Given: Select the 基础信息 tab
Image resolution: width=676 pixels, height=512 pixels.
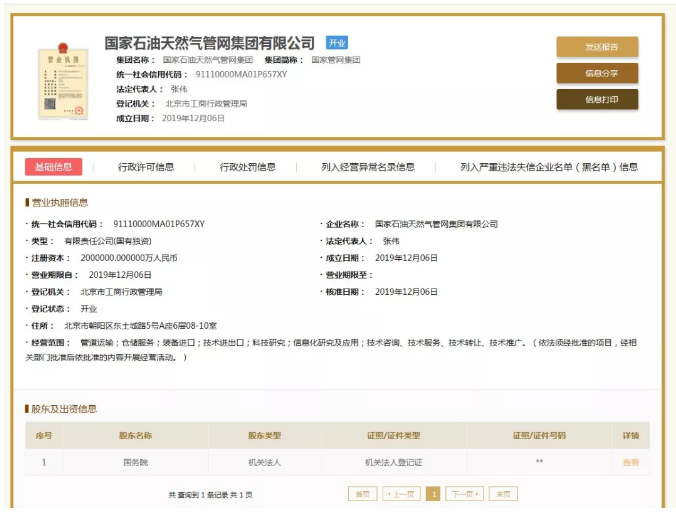Looking at the screenshot, I should click(54, 167).
